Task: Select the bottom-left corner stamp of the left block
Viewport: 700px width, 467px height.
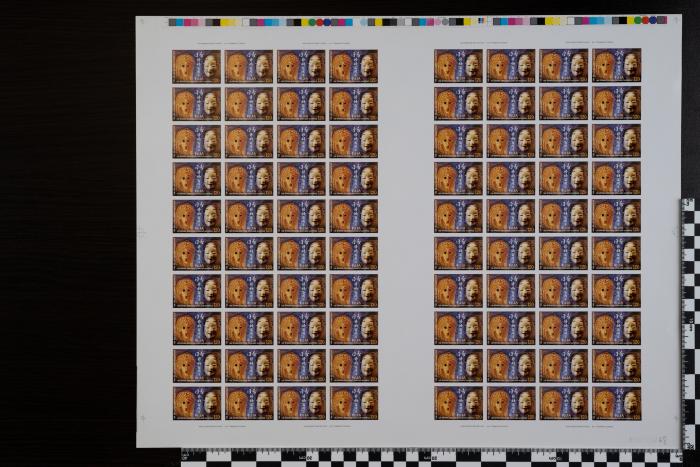Action: pyautogui.click(x=196, y=403)
